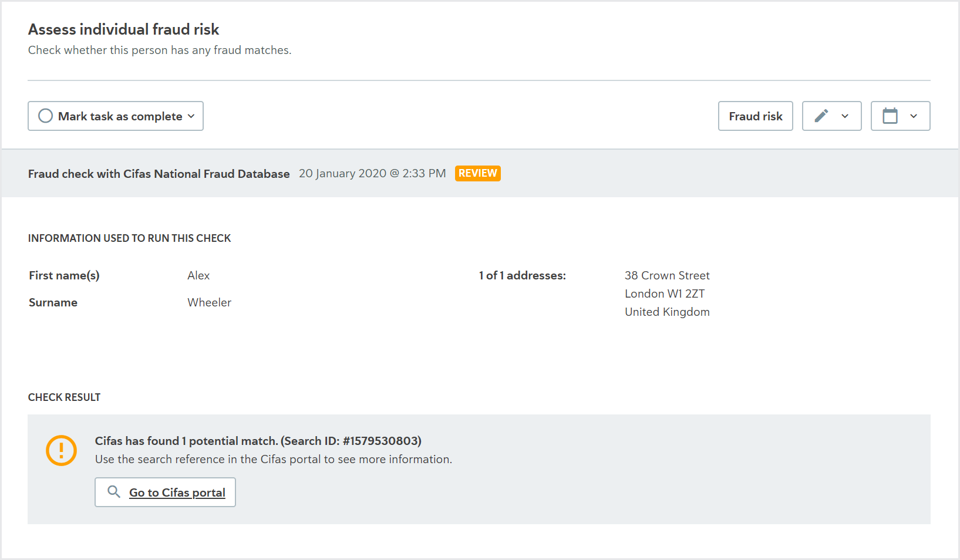Click the Fraud risk button
Viewport: 960px width, 560px height.
pos(756,116)
